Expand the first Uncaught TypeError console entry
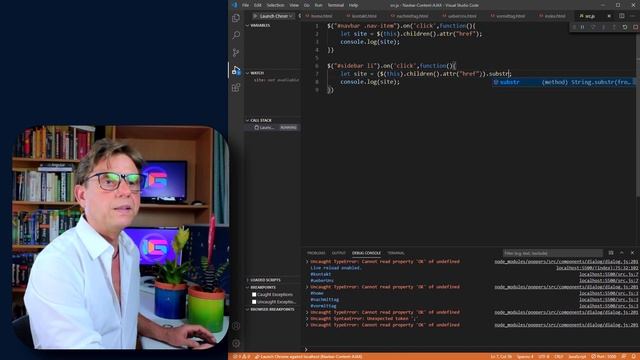The width and height of the screenshot is (640, 360). click(307, 262)
